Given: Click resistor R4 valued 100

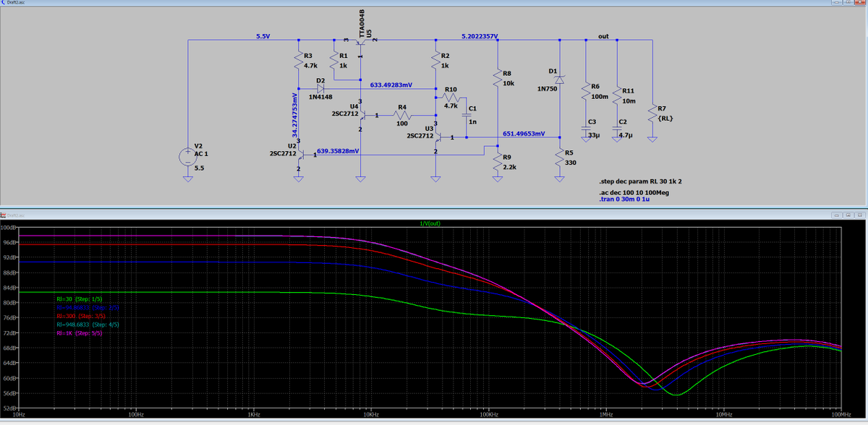Looking at the screenshot, I should tap(402, 115).
